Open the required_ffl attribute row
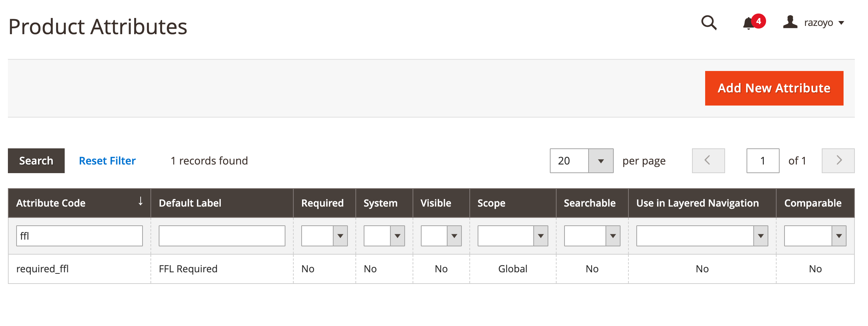 click(42, 269)
